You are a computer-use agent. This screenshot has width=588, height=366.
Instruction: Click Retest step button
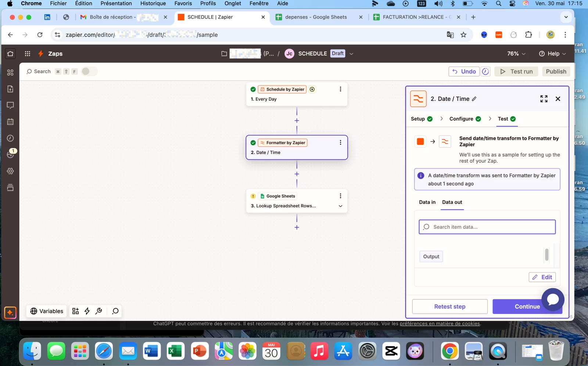450,306
